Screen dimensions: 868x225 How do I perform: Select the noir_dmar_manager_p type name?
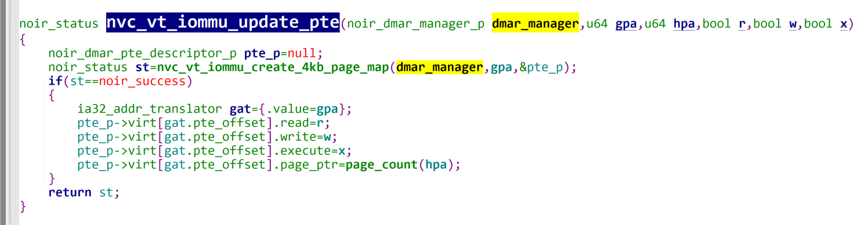click(x=415, y=25)
